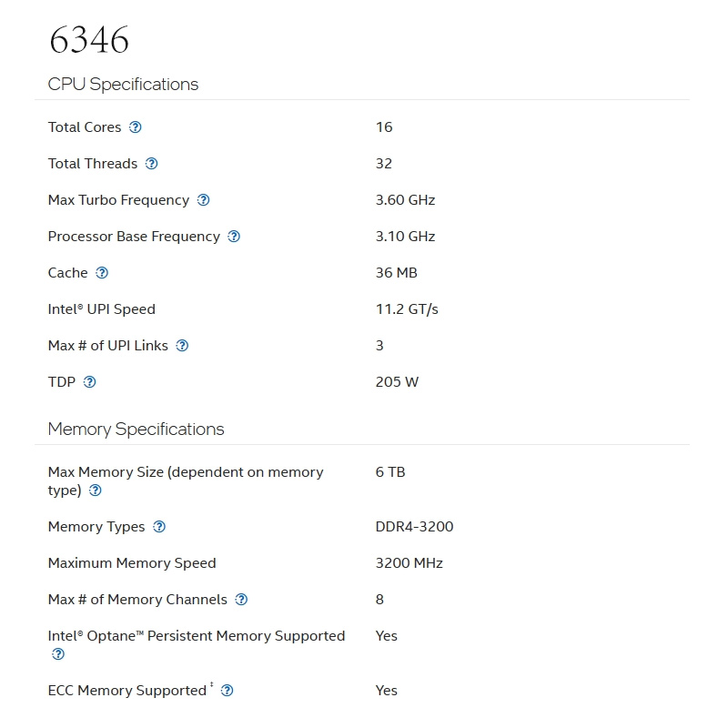Click the 3.60 GHz turbo frequency value

405,200
